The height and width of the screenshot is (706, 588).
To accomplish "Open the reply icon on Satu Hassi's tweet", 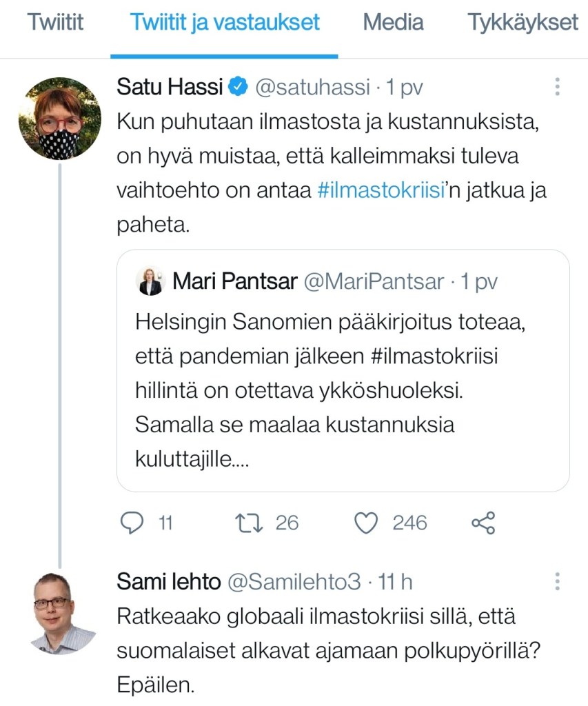I will pos(131,523).
